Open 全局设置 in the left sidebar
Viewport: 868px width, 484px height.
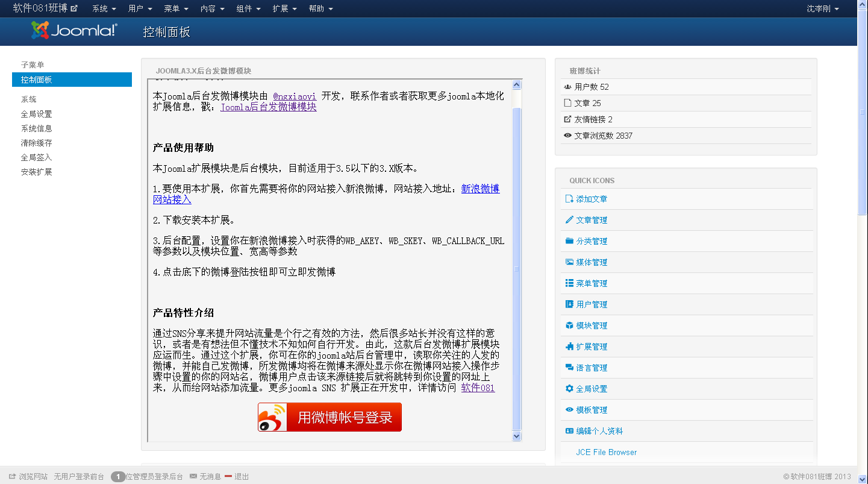point(36,114)
